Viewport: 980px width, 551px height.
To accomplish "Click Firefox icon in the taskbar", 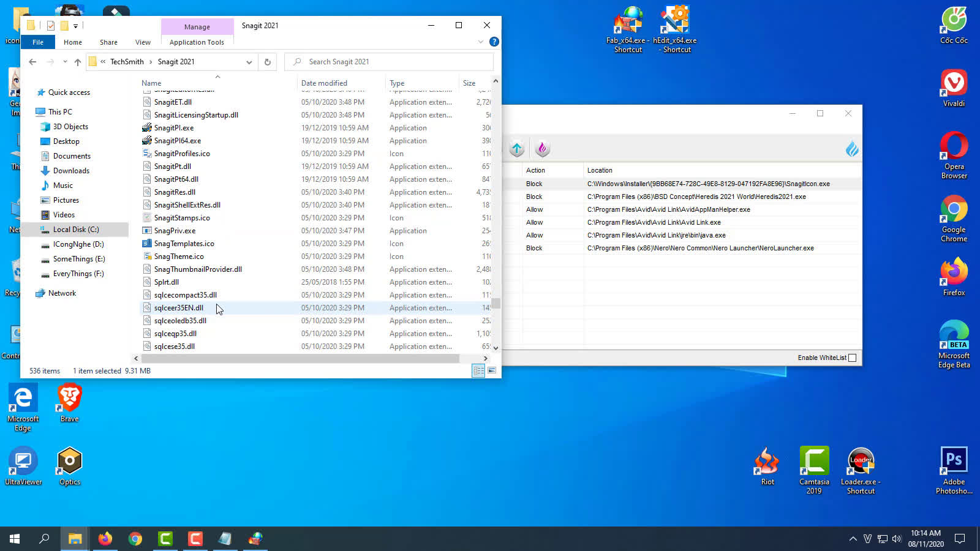I will coord(105,539).
